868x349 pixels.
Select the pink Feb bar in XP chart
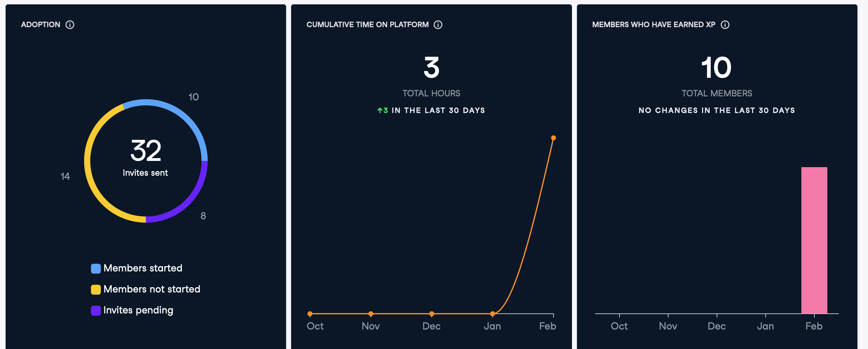pyautogui.click(x=814, y=240)
